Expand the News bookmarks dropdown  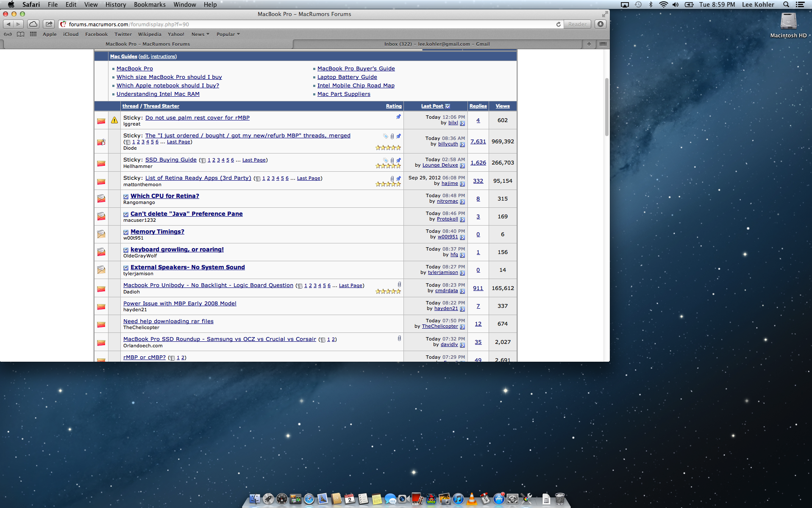200,34
